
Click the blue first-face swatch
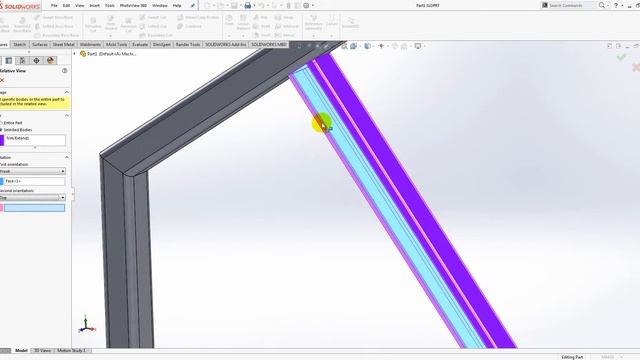2,181
